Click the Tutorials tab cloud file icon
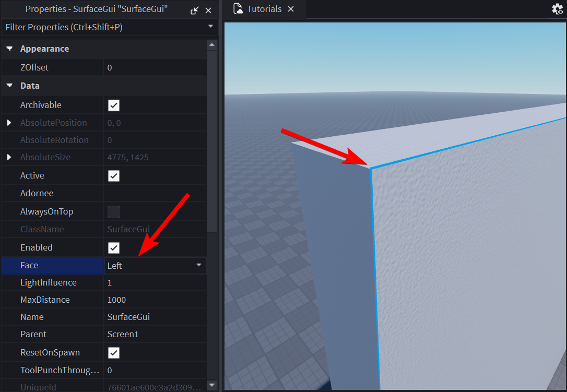The height and width of the screenshot is (392, 567). point(238,9)
